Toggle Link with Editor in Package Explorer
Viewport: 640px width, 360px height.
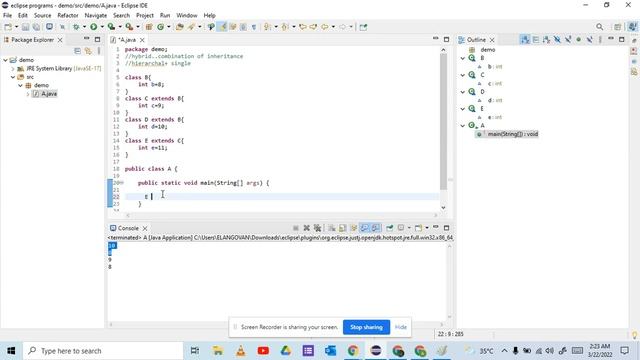[88, 51]
